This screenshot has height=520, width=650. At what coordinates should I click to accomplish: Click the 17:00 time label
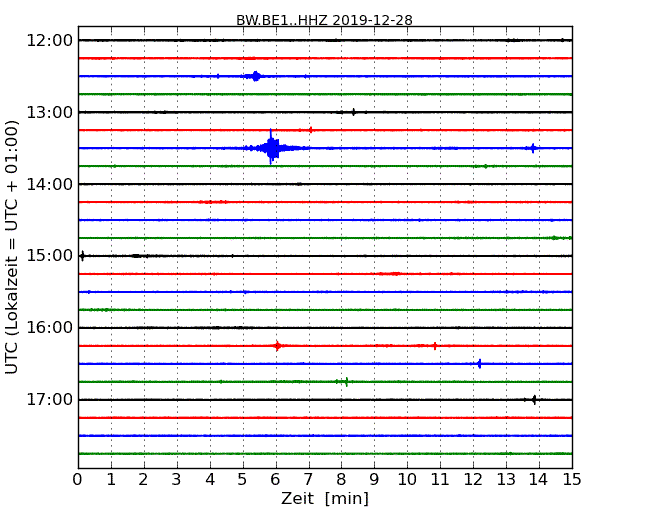(x=49, y=399)
